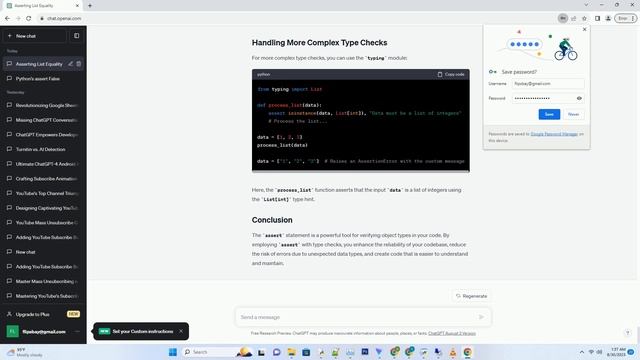Bookmark this page with star icon
The image size is (640, 360).
[584, 18]
